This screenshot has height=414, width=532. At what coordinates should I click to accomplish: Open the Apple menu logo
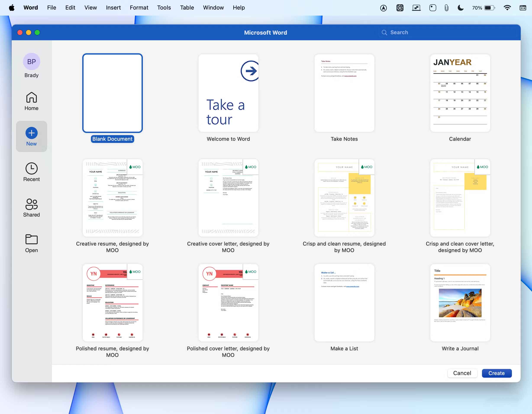pos(11,8)
